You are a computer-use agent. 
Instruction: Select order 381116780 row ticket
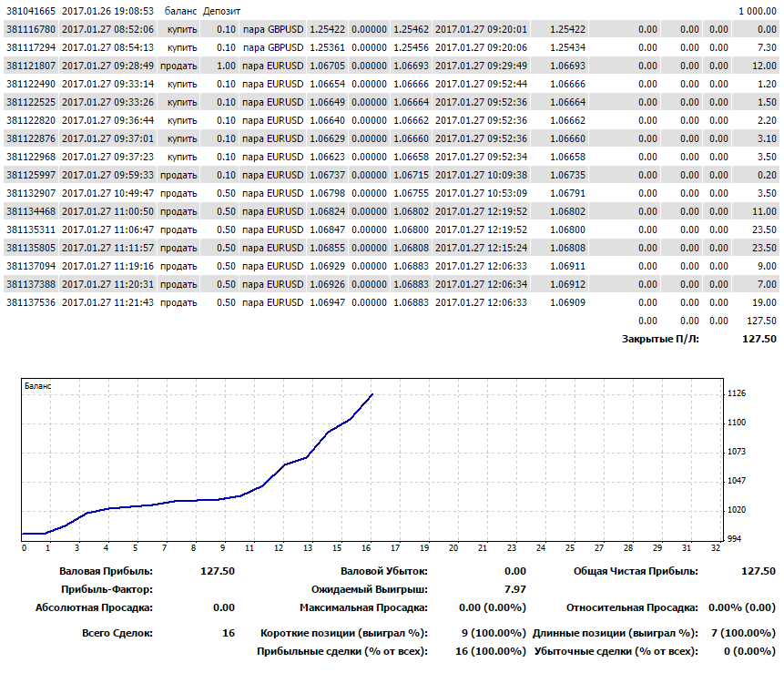pyautogui.click(x=30, y=29)
